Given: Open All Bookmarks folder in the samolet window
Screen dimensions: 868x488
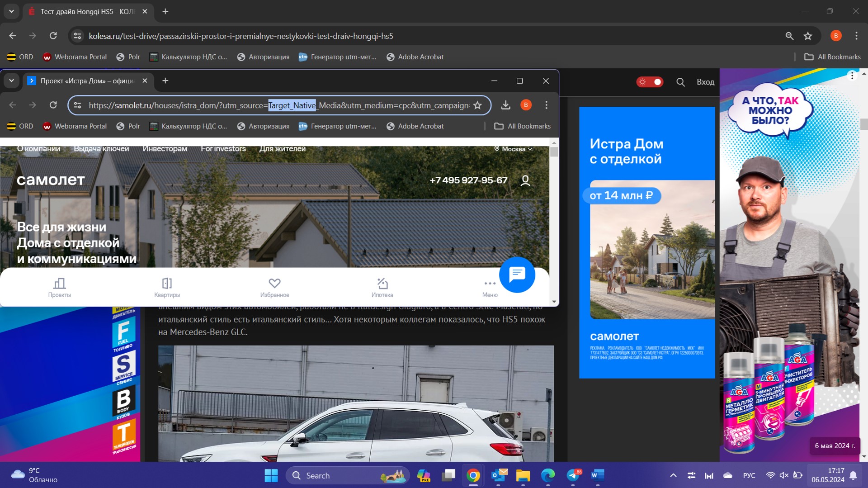Looking at the screenshot, I should tap(523, 126).
